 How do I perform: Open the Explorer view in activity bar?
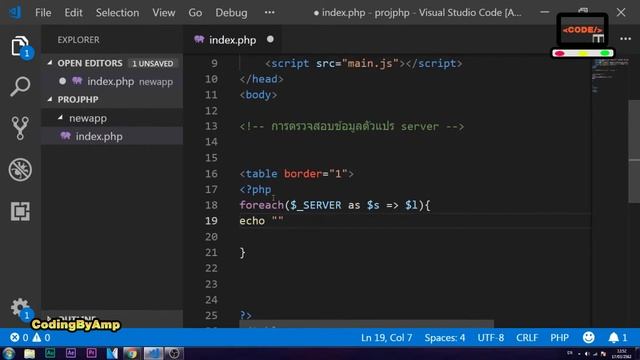pos(20,46)
